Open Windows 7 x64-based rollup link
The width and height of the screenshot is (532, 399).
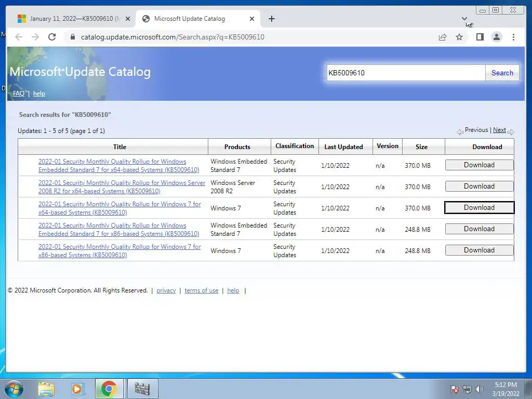pos(119,208)
